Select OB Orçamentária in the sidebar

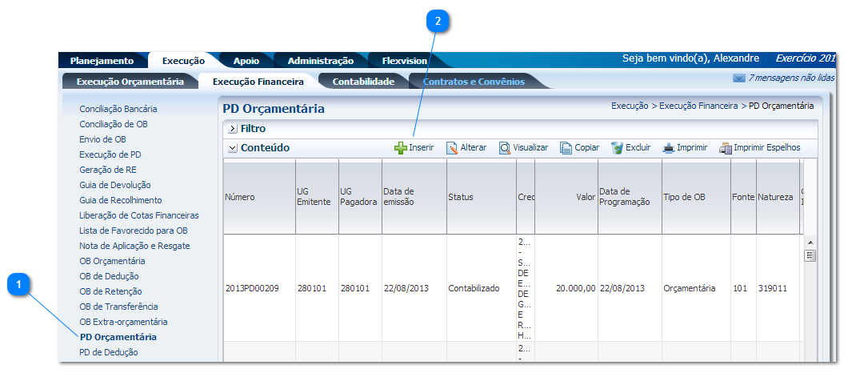click(x=112, y=261)
